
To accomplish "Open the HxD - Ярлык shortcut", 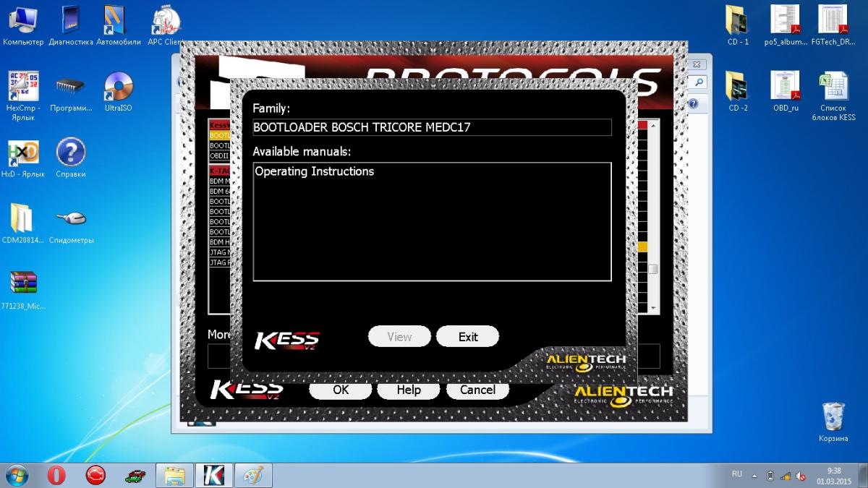I will point(23,158).
